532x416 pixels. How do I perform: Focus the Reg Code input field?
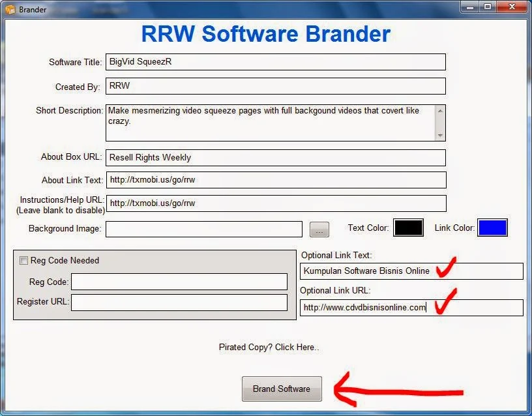click(x=179, y=282)
